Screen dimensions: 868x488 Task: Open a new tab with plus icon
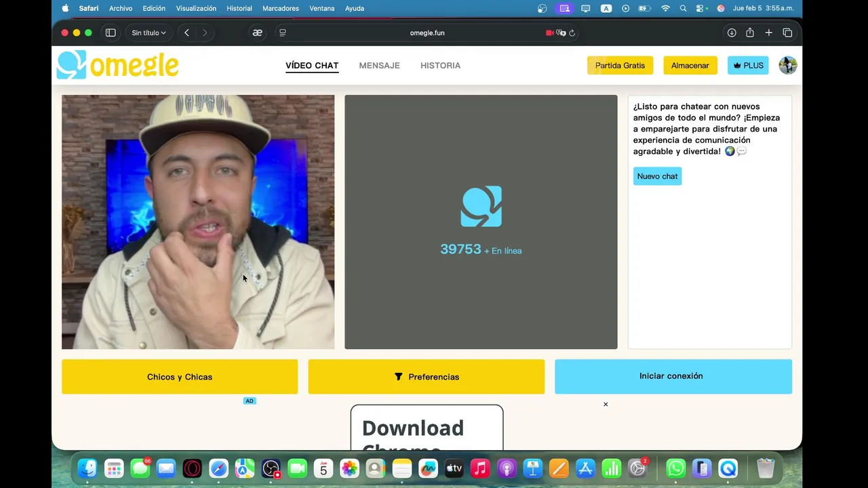click(769, 33)
